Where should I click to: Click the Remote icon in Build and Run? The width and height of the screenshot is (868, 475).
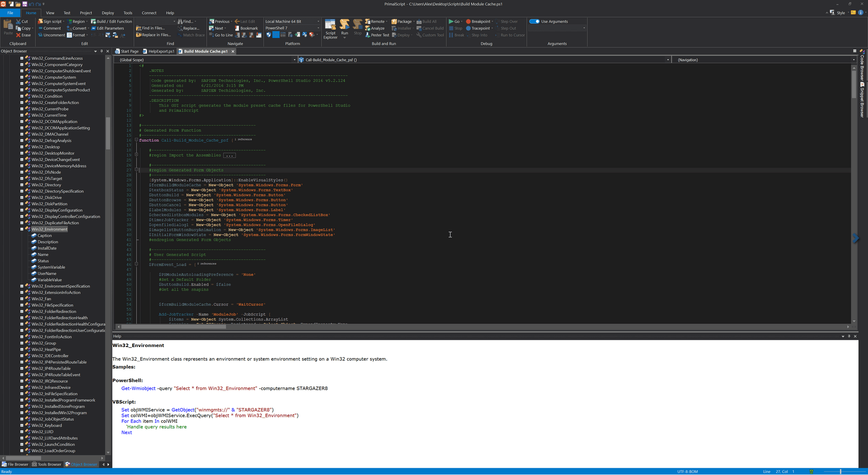click(x=368, y=22)
